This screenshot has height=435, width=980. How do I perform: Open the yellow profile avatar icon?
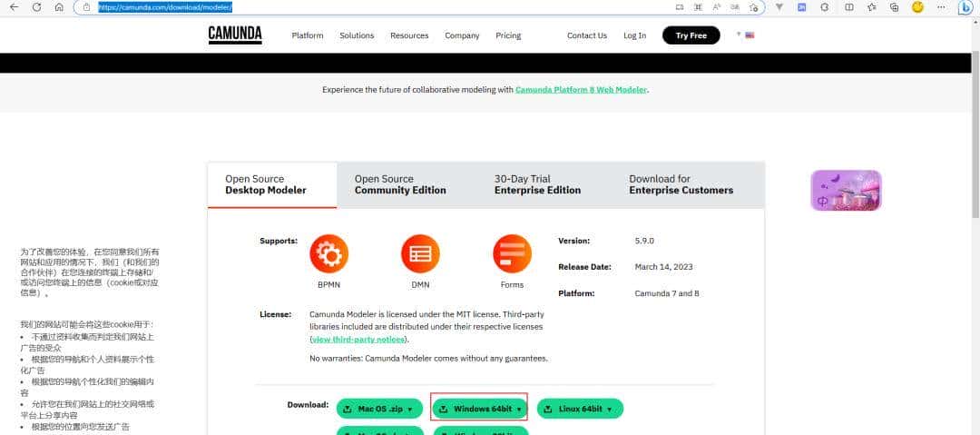coord(917,7)
